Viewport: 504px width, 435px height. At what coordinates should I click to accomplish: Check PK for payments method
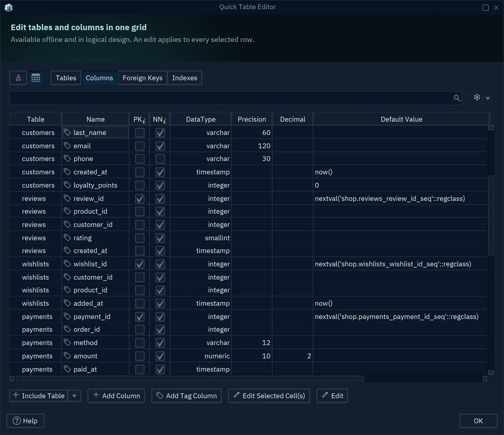click(140, 342)
